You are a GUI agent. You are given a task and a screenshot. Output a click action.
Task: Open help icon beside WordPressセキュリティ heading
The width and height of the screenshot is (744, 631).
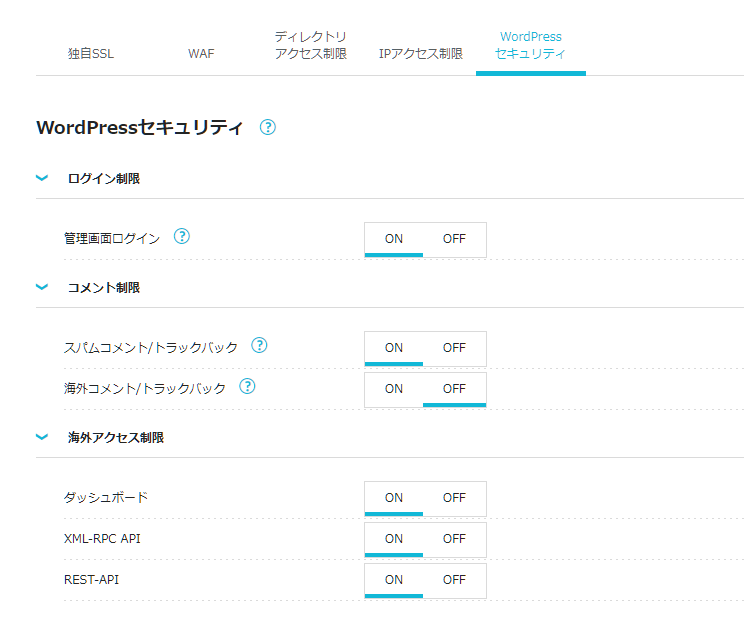coord(268,127)
